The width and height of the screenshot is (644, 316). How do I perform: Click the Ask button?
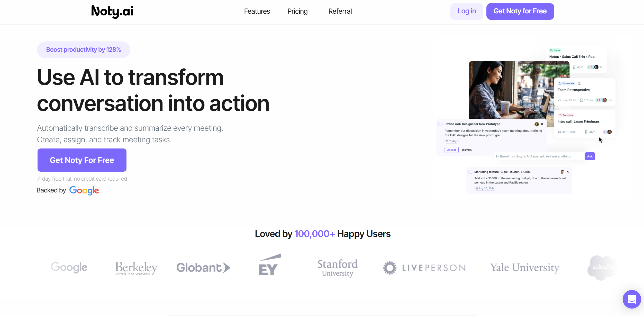click(x=590, y=156)
